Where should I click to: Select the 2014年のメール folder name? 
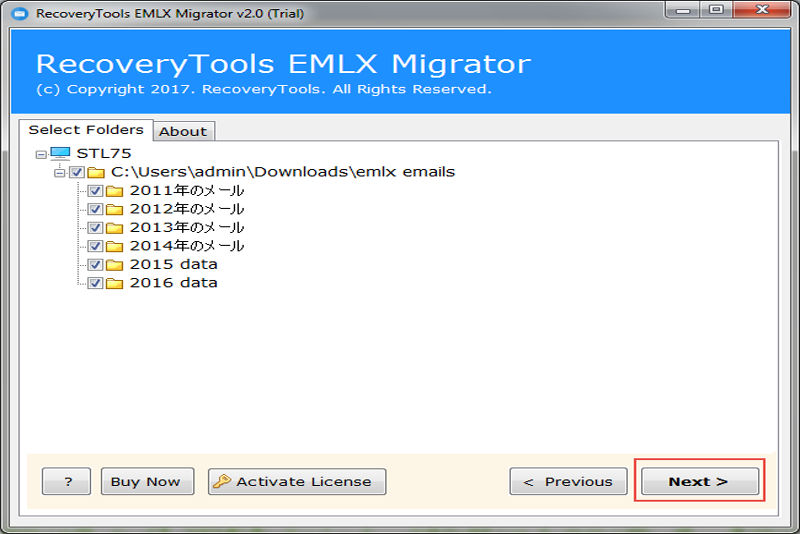[187, 246]
